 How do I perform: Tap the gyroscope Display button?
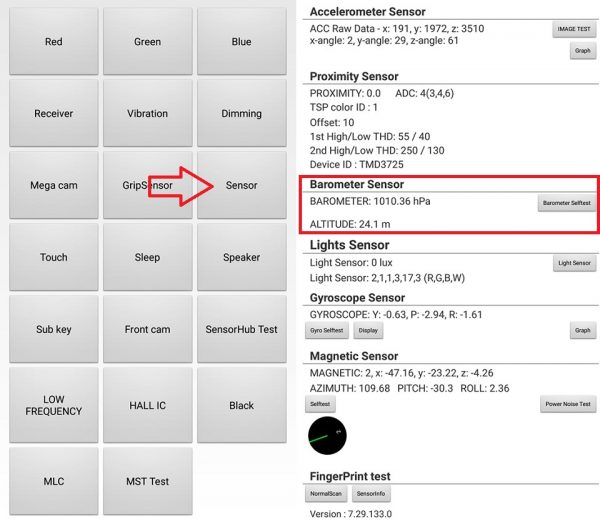tap(368, 331)
